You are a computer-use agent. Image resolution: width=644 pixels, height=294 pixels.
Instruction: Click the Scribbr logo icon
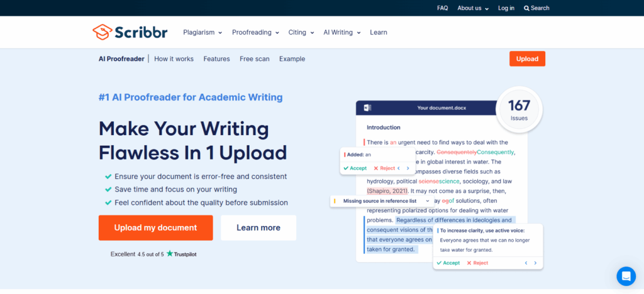(x=102, y=32)
